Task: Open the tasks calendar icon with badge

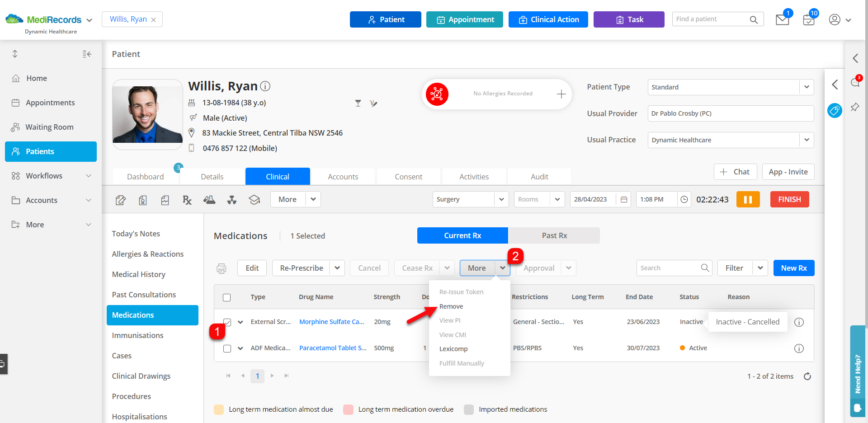Action: coord(809,20)
